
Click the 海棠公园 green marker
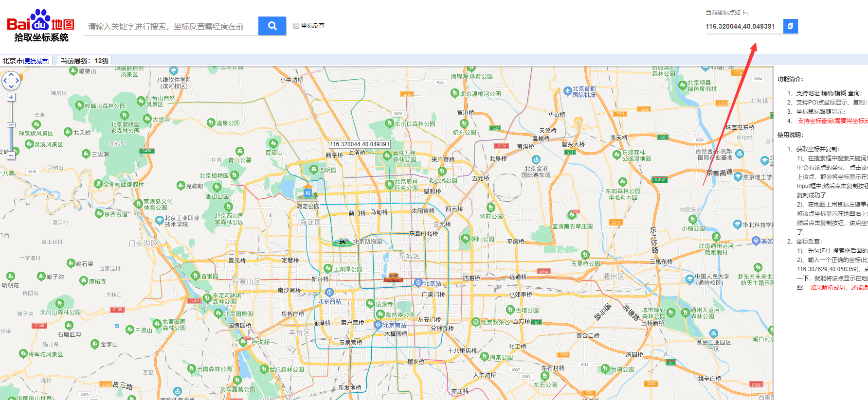pyautogui.click(x=484, y=356)
